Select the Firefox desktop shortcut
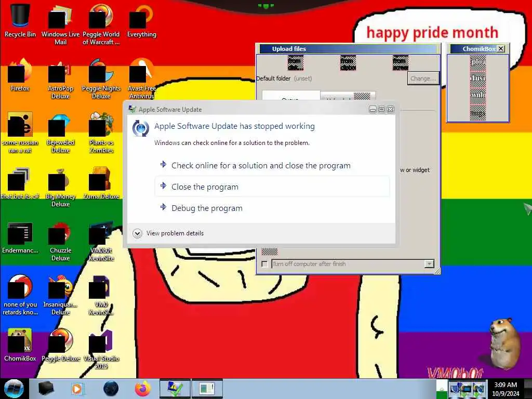This screenshot has height=399, width=532. point(20,75)
